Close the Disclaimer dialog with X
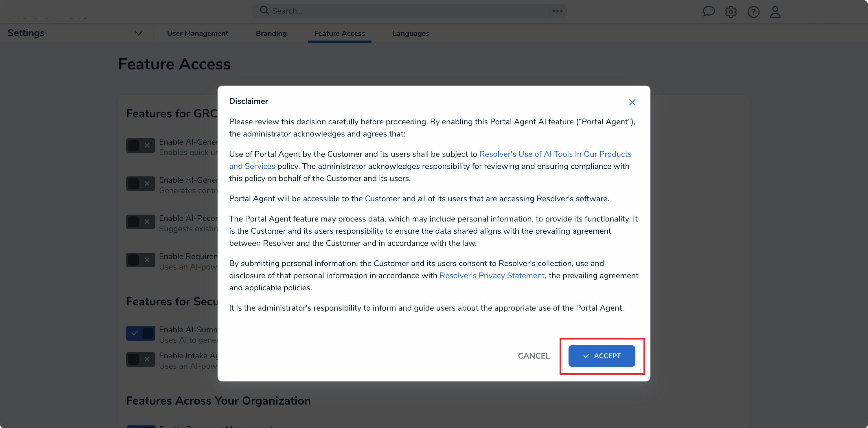This screenshot has height=428, width=868. 632,102
